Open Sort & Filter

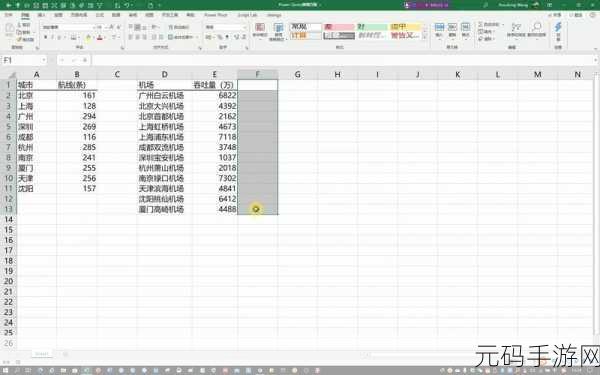coord(516,30)
